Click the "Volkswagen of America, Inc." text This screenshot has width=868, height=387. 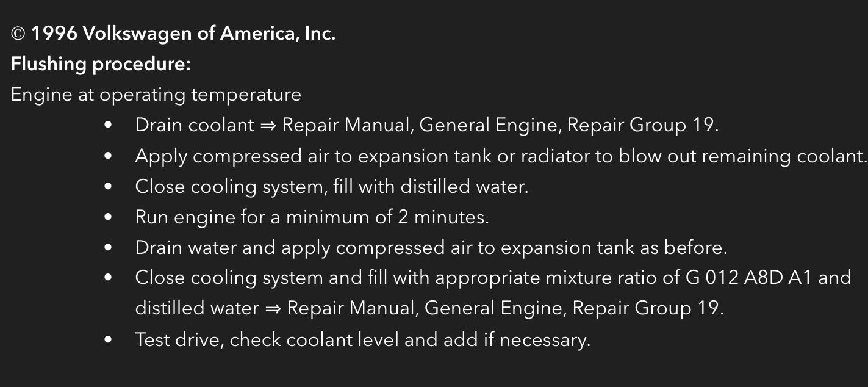209,34
